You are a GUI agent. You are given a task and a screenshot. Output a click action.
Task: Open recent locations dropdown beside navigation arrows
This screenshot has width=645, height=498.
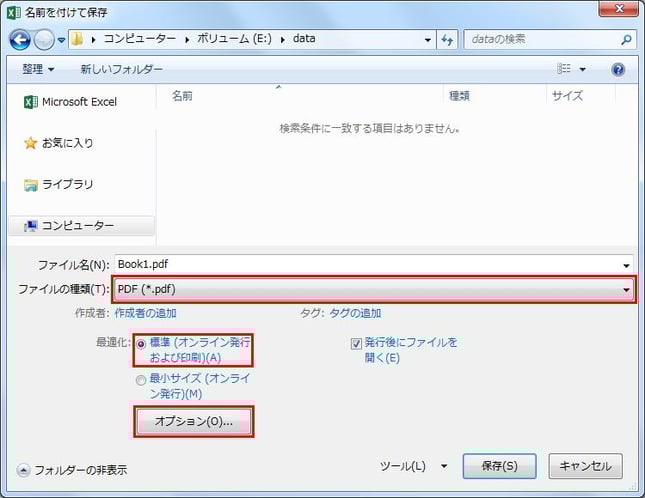point(61,40)
